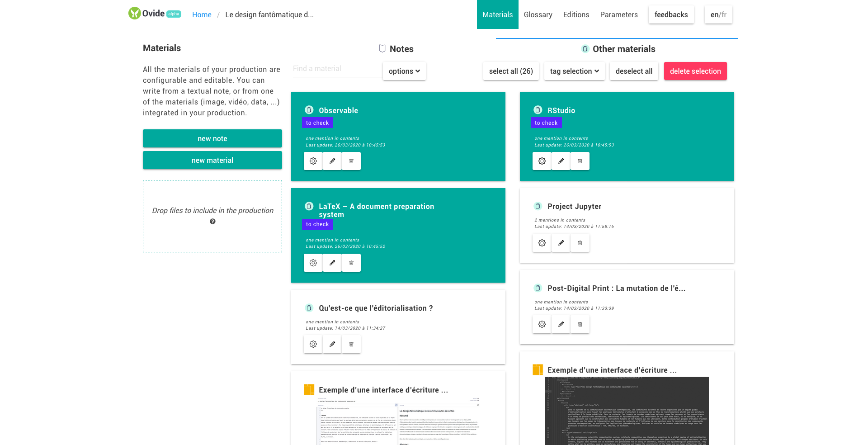The height and width of the screenshot is (445, 868).
Task: Edit the RStudio material with pencil
Action: point(561,161)
